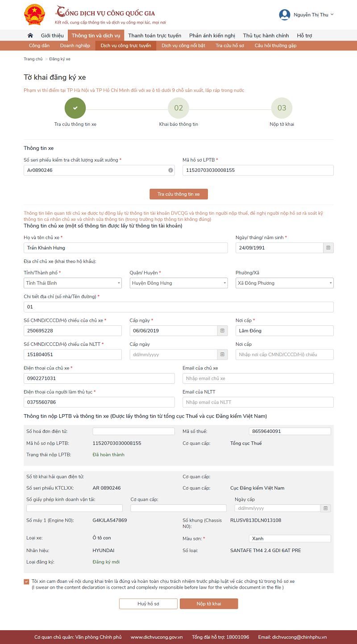The height and width of the screenshot is (644, 357).
Task: Open calendar for date of birth
Action: click(x=328, y=248)
